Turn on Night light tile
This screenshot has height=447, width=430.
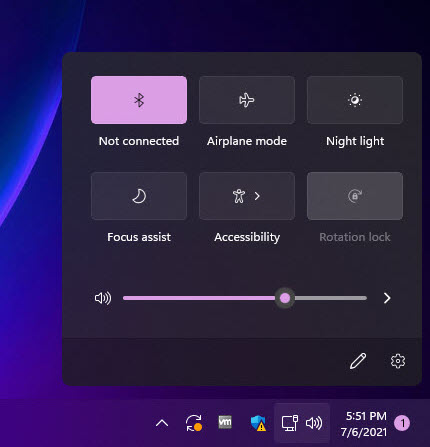click(x=355, y=100)
